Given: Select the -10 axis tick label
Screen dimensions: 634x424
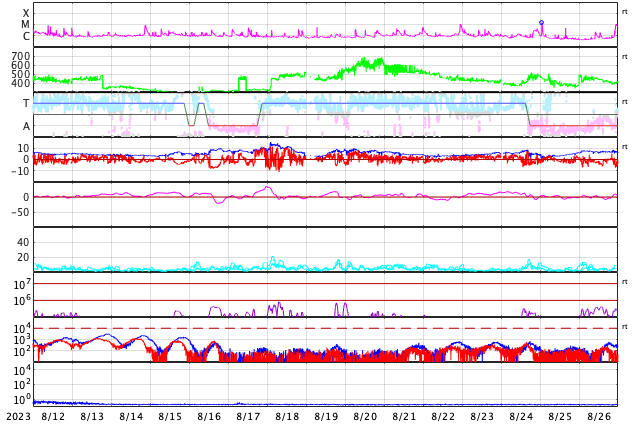Looking at the screenshot, I should [20, 171].
